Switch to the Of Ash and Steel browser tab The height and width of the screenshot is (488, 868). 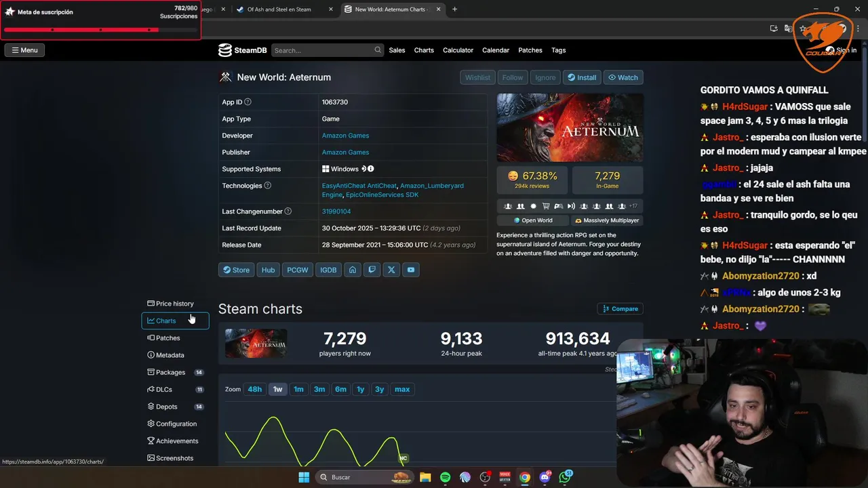coord(282,9)
